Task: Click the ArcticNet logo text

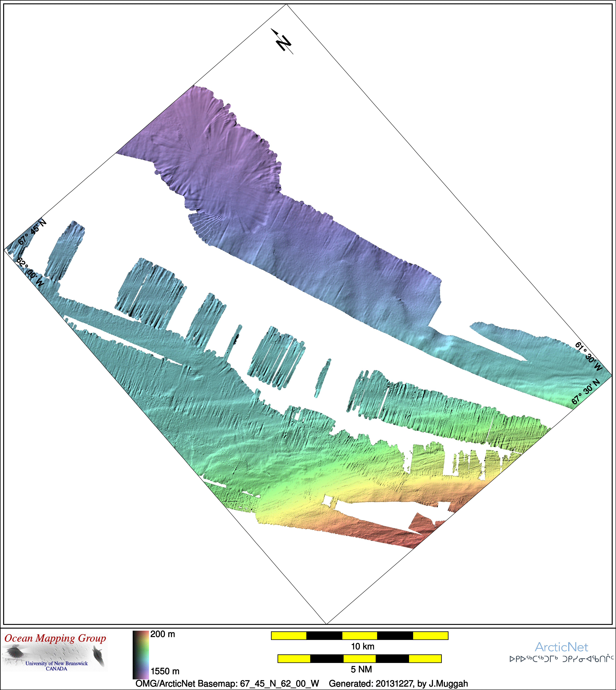Action: [561, 647]
